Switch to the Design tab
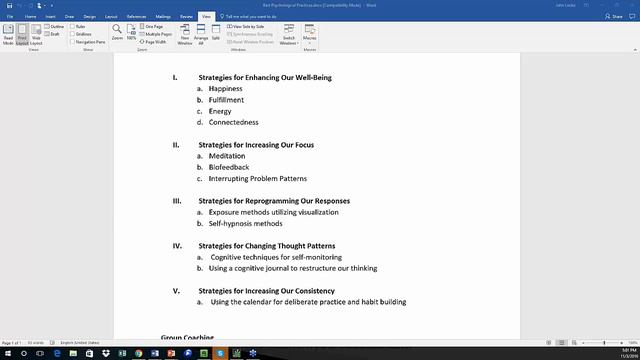640x360 pixels. [x=89, y=17]
